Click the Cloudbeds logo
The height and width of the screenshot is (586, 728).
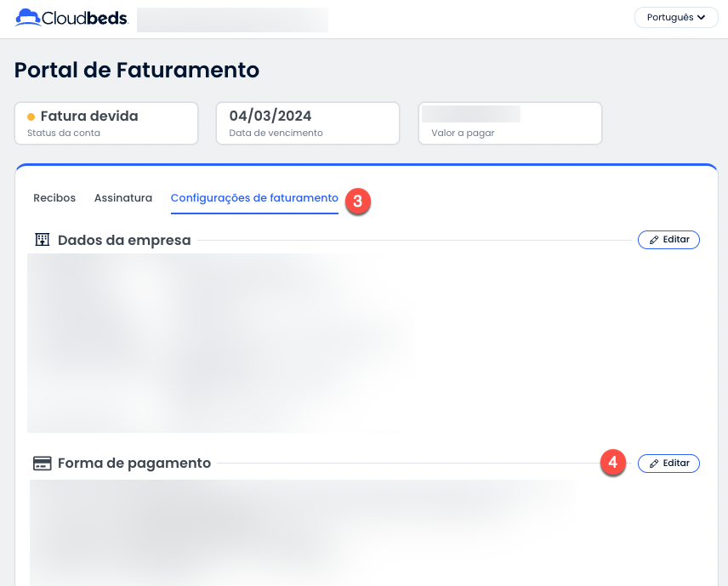pyautogui.click(x=71, y=18)
